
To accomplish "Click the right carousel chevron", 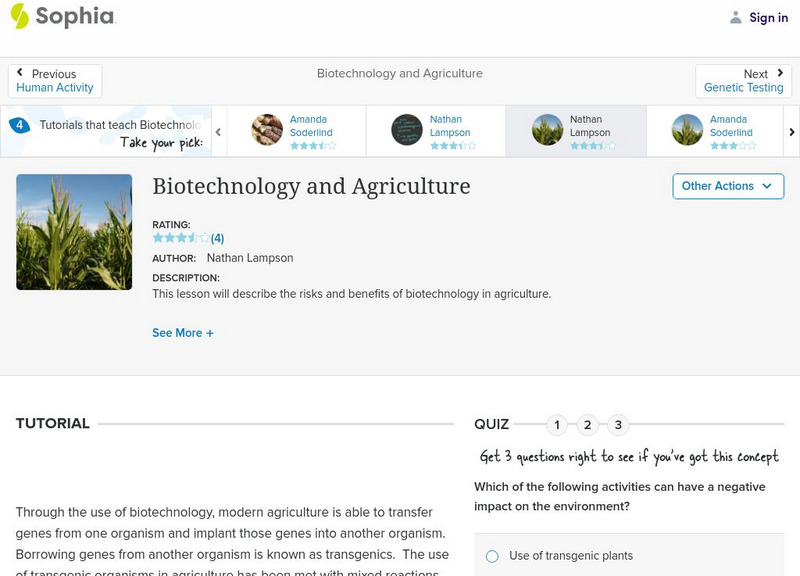I will pos(791,131).
